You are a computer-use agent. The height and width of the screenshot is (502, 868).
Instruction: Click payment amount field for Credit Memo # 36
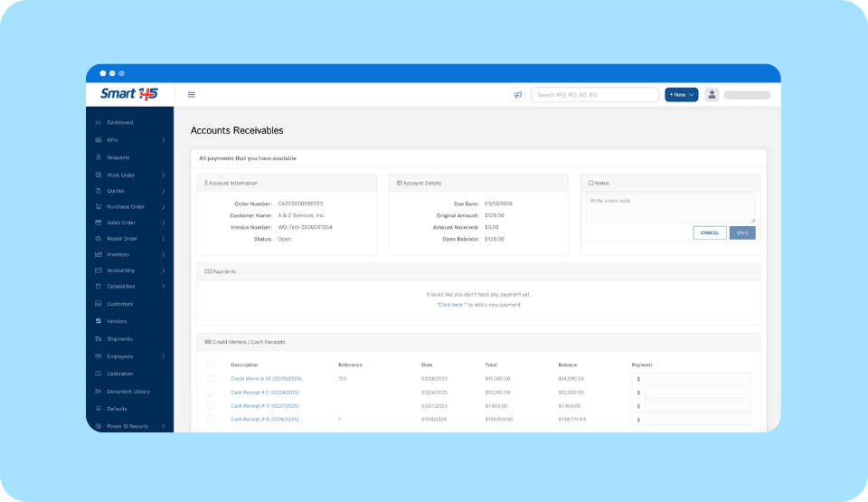point(697,378)
